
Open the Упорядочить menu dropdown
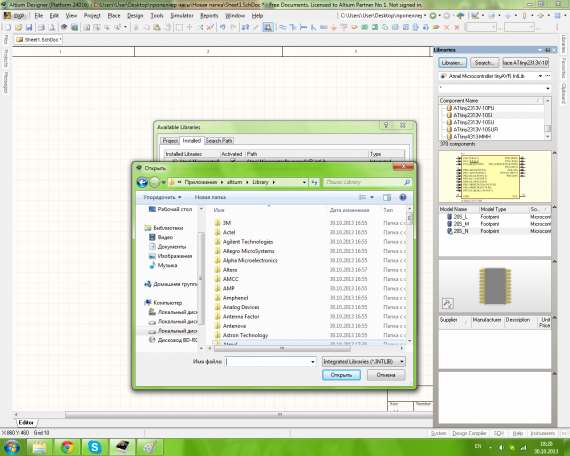[162, 197]
